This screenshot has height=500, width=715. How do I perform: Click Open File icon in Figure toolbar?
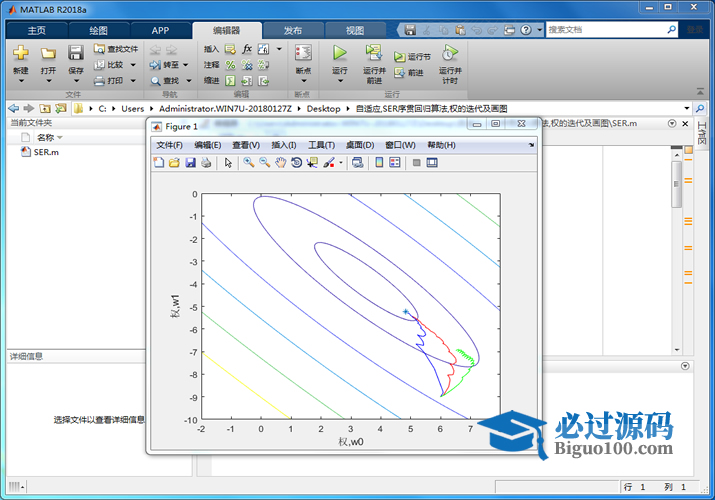tap(174, 163)
